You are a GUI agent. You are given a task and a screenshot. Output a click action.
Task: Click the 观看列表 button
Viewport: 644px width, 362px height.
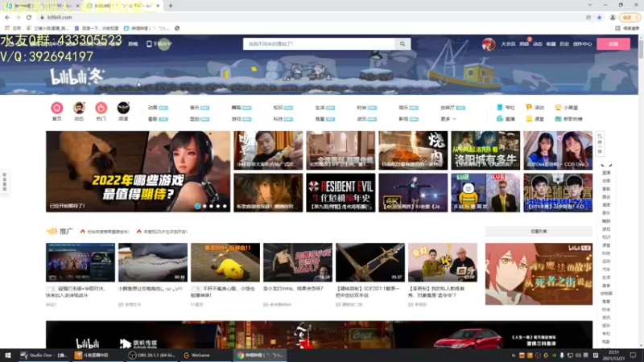click(539, 232)
